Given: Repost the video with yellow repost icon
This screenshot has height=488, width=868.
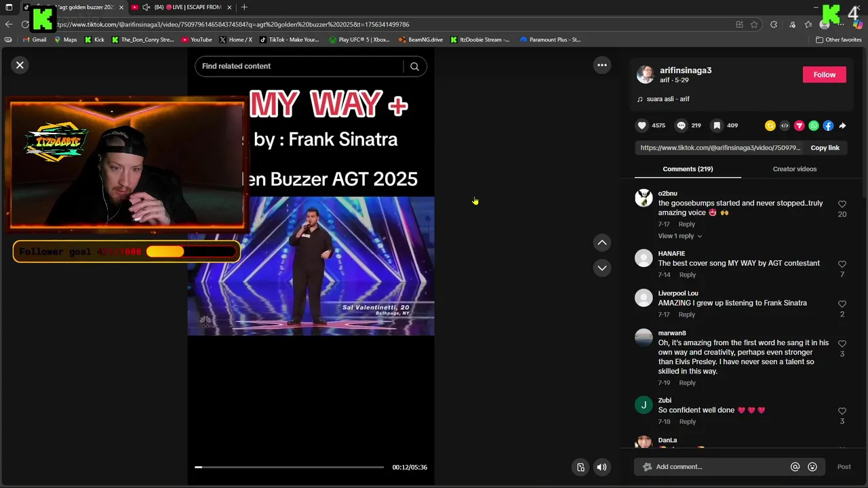Looking at the screenshot, I should pyautogui.click(x=770, y=125).
